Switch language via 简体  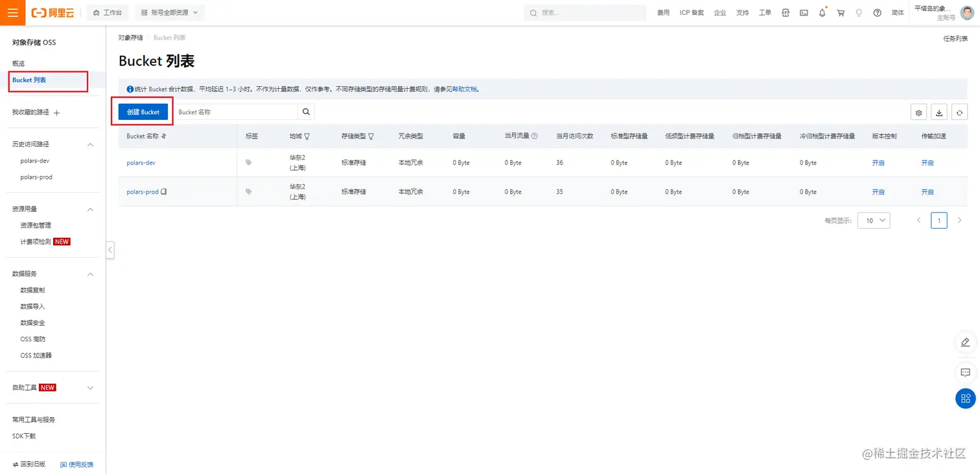point(898,13)
